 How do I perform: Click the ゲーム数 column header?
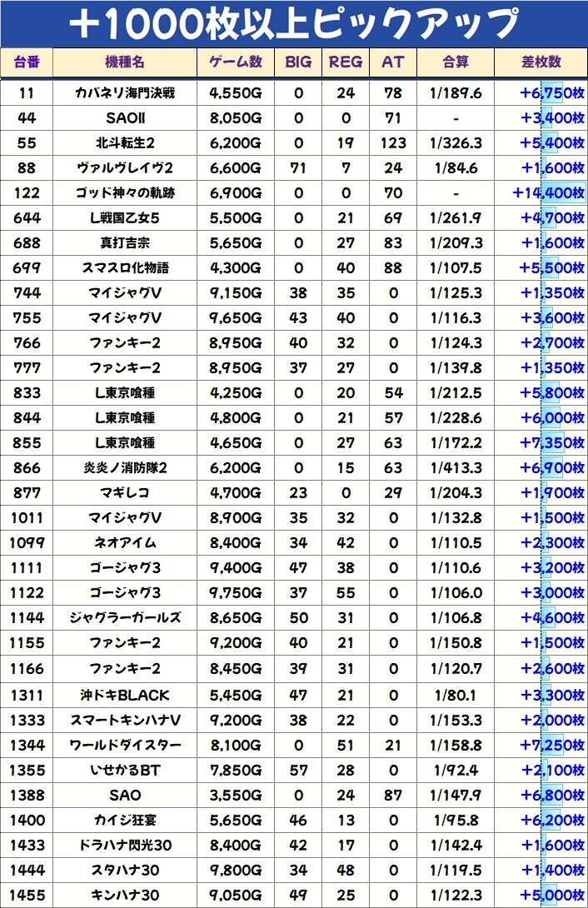(x=236, y=62)
